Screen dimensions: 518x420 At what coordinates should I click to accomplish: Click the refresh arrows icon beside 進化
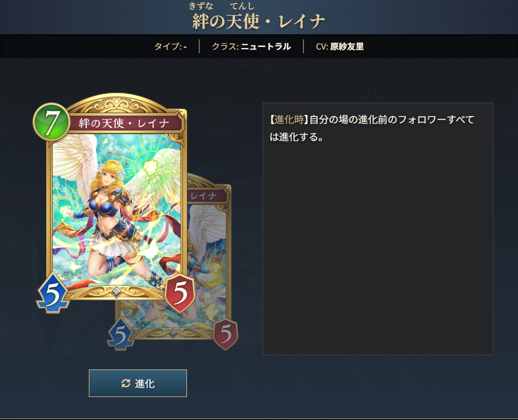coord(126,383)
